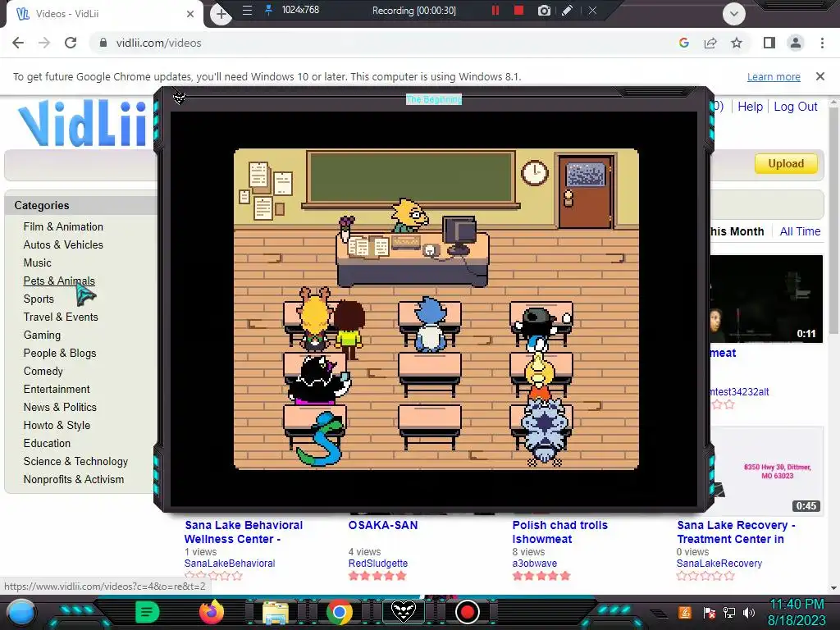Click the Log Out link
The image size is (840, 630).
point(796,107)
